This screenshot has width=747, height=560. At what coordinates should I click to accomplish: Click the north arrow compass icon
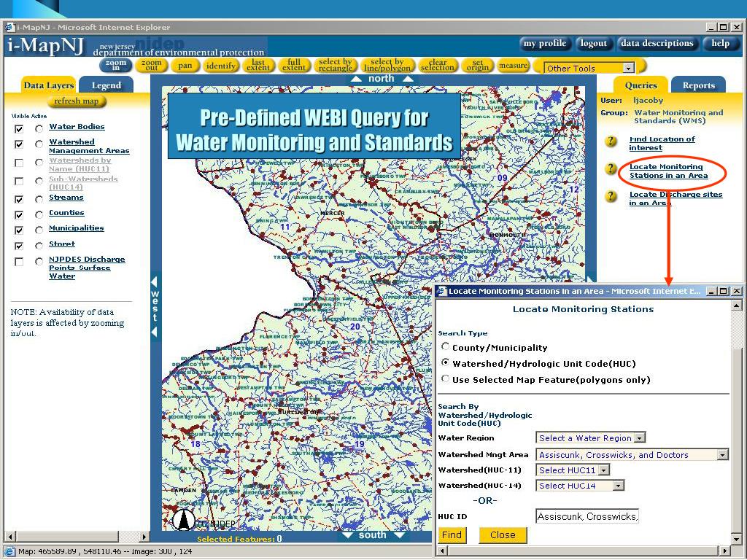pyautogui.click(x=182, y=519)
